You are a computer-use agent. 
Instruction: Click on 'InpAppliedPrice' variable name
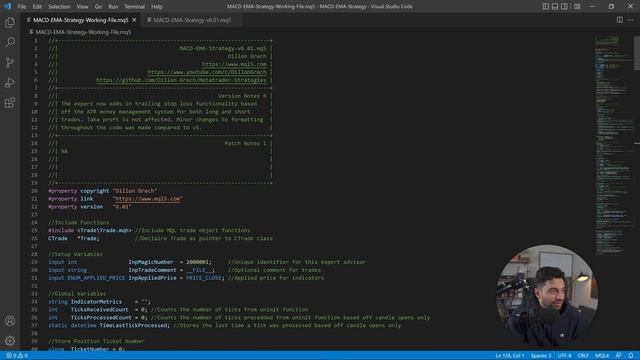pos(153,278)
